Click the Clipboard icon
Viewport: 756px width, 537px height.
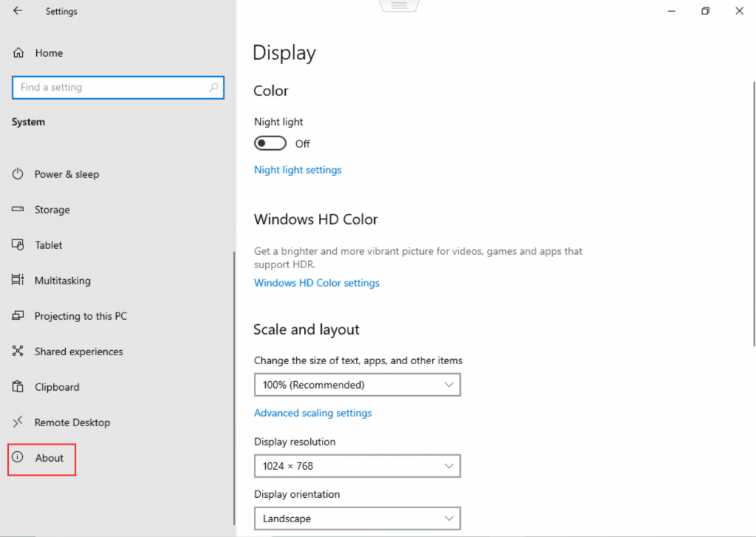18,386
